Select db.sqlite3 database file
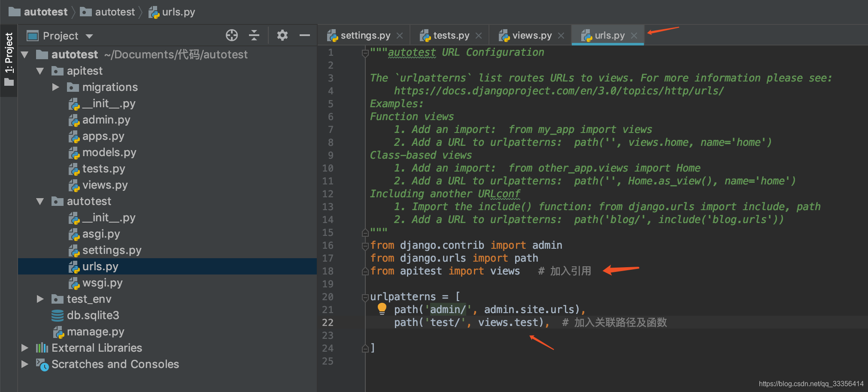The image size is (868, 392). 93,315
